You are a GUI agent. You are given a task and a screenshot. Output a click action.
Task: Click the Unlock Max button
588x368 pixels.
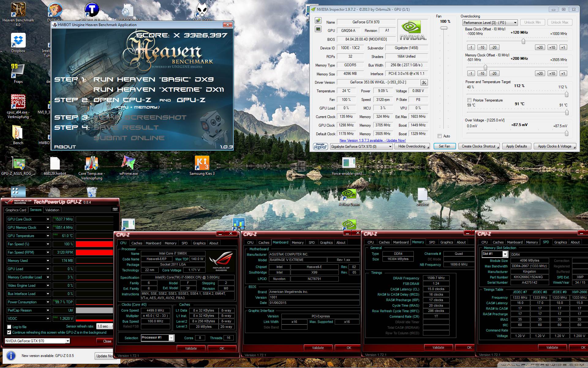(x=560, y=22)
